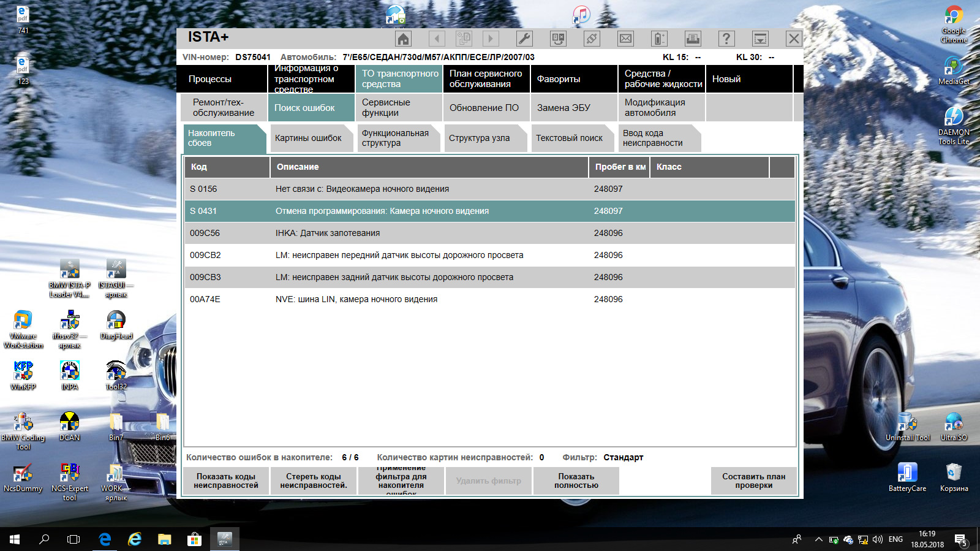Open the Tool32 desktop shortcut
This screenshot has width=980, height=551.
(116, 375)
